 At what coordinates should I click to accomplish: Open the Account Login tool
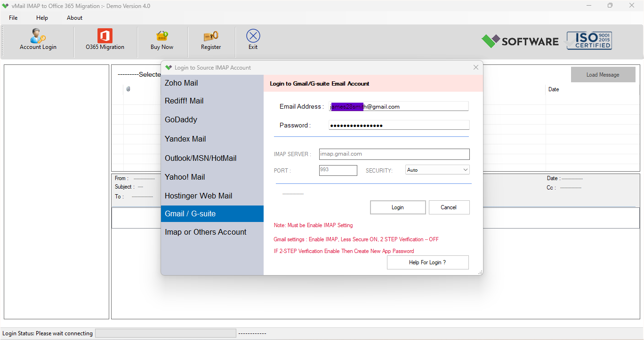pyautogui.click(x=38, y=40)
